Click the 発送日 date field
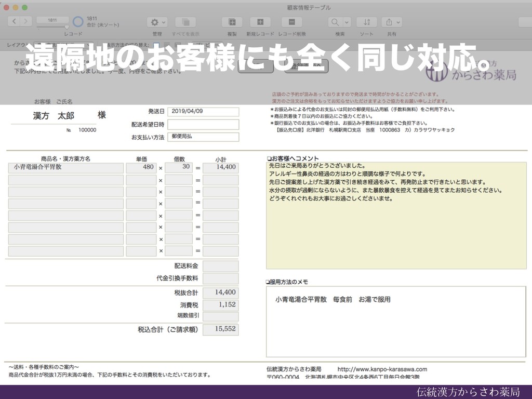 [x=203, y=112]
